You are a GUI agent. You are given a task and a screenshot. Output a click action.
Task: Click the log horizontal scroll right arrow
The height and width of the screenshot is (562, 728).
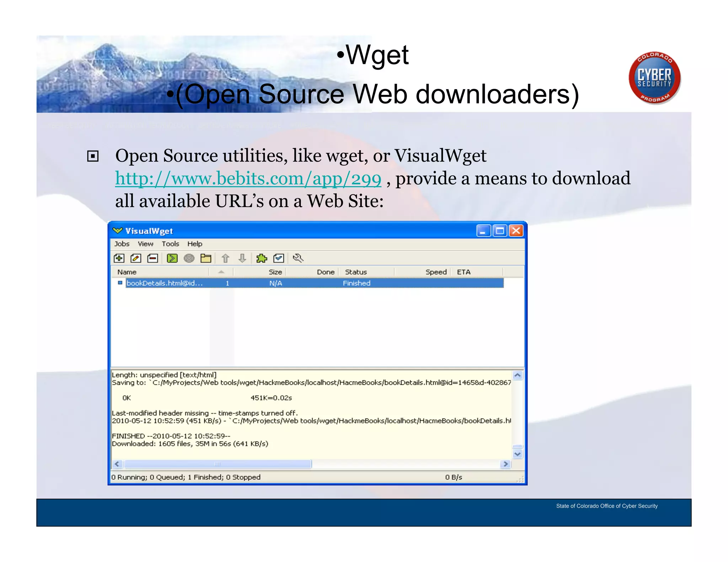tap(505, 464)
